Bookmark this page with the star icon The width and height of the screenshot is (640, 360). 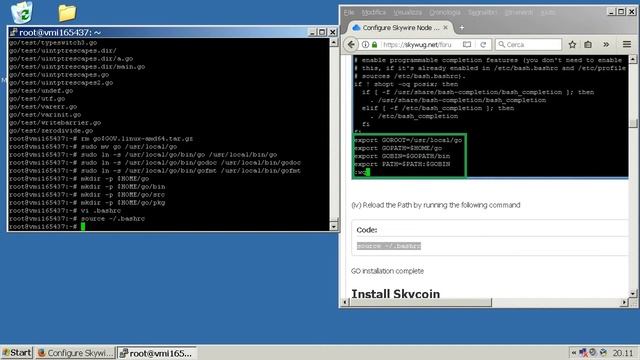572,44
